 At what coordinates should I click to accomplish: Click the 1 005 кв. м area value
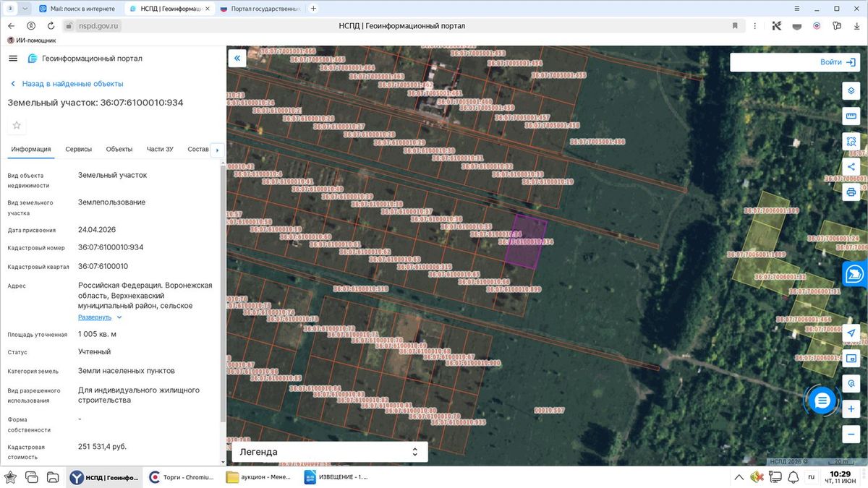coord(97,334)
